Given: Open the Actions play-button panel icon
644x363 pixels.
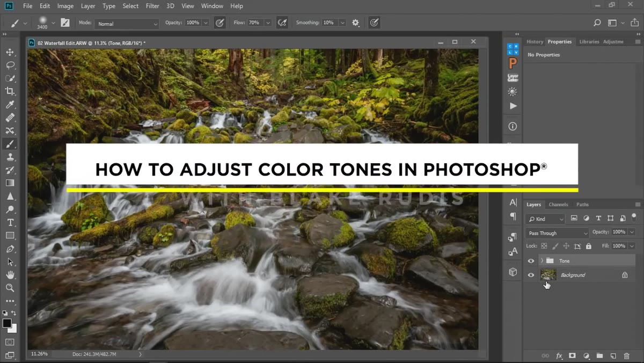Looking at the screenshot, I should click(513, 106).
